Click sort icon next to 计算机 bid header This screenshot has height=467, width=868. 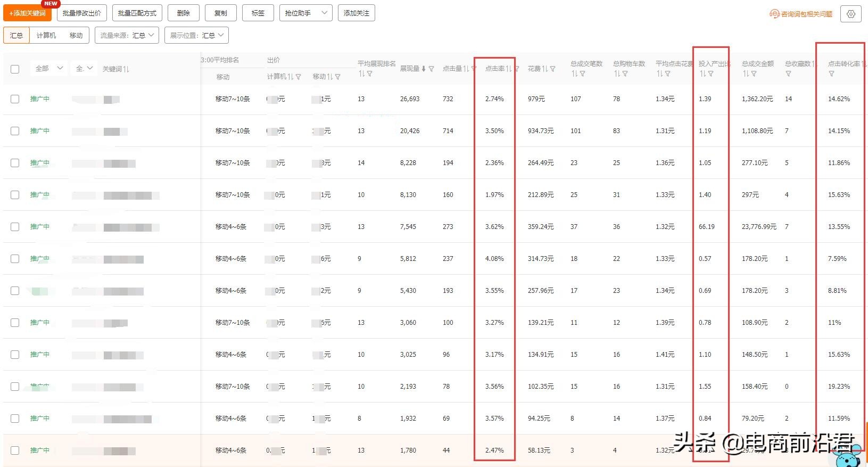(x=291, y=77)
